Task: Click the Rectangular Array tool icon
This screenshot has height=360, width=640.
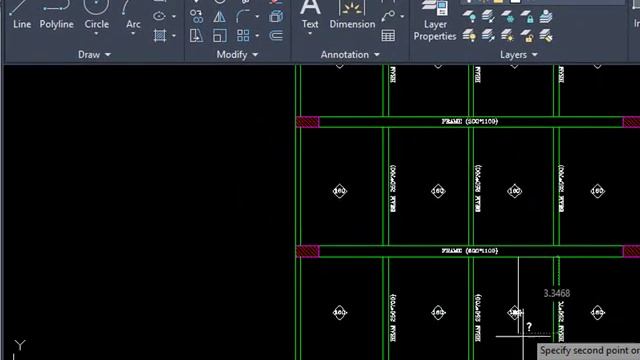Action: 243,36
